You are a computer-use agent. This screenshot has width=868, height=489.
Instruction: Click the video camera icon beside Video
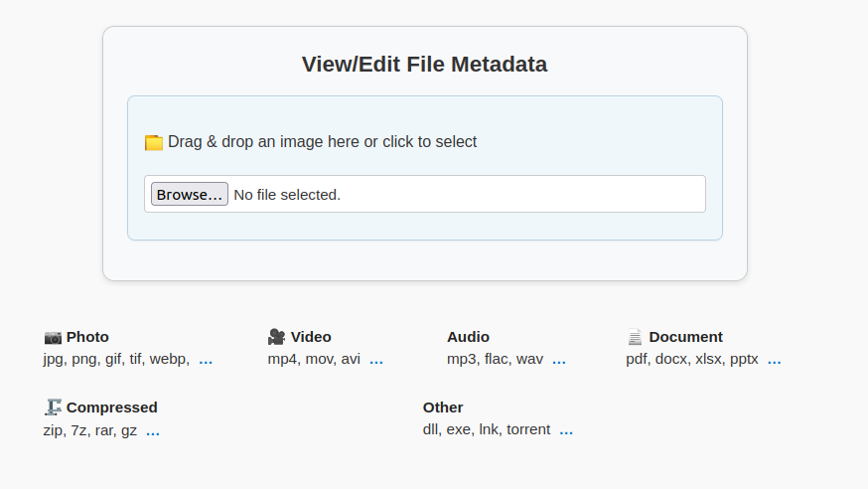(276, 337)
